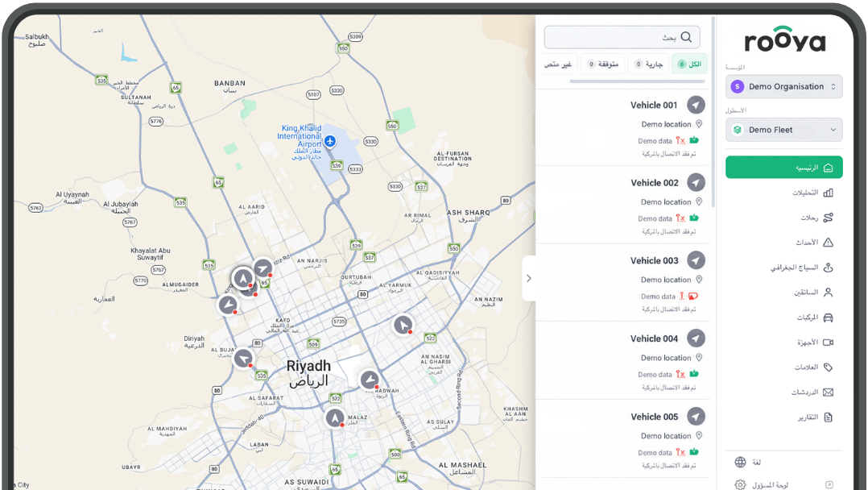Click "Demo location" under Vehicle 005
This screenshot has height=490, width=868.
(x=666, y=436)
